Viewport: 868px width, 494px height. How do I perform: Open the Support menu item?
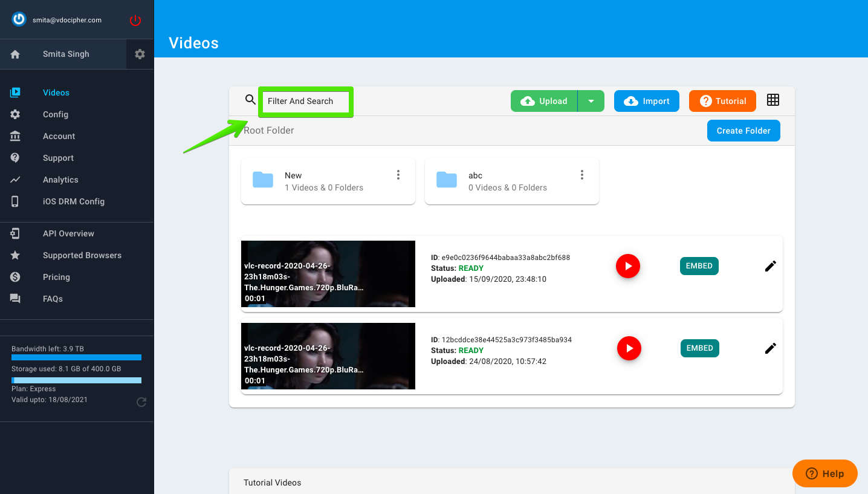pyautogui.click(x=59, y=158)
